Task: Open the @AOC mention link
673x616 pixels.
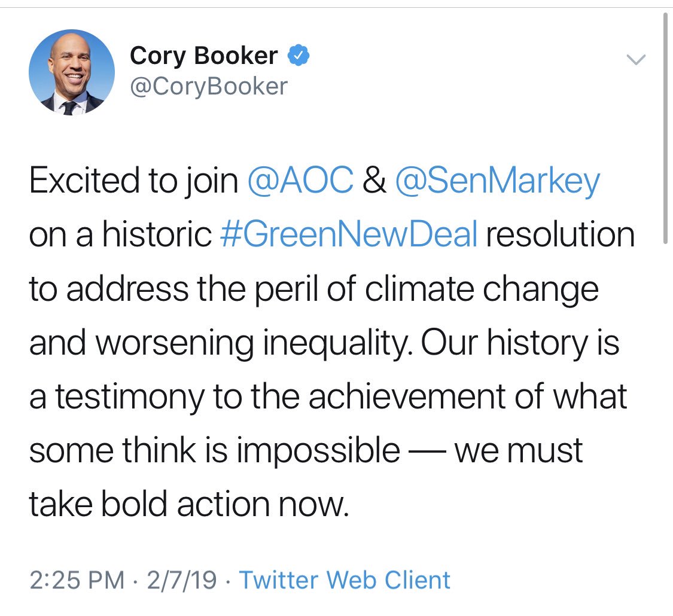Action: 300,181
